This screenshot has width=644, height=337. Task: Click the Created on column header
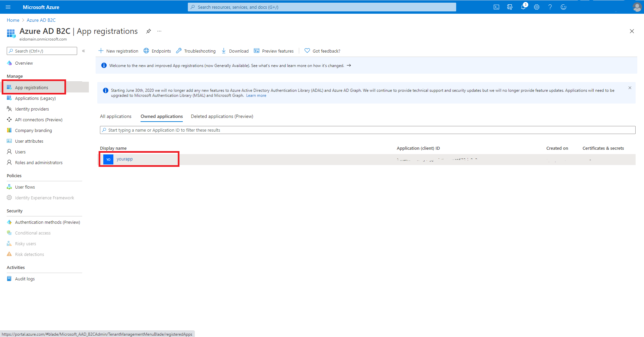click(557, 148)
